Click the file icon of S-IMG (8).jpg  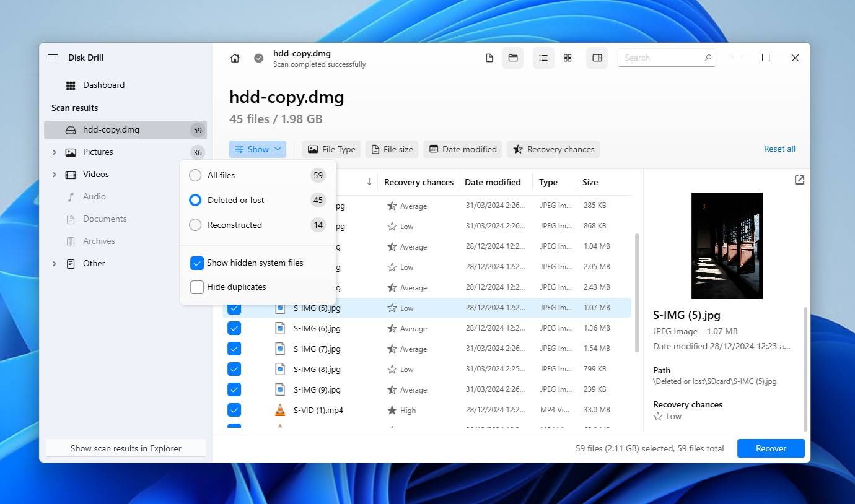pos(280,369)
